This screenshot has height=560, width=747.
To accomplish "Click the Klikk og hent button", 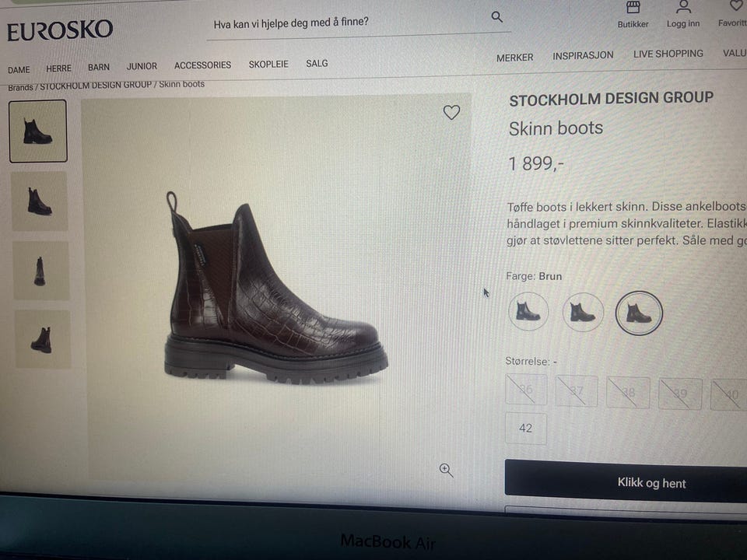I will (x=651, y=483).
